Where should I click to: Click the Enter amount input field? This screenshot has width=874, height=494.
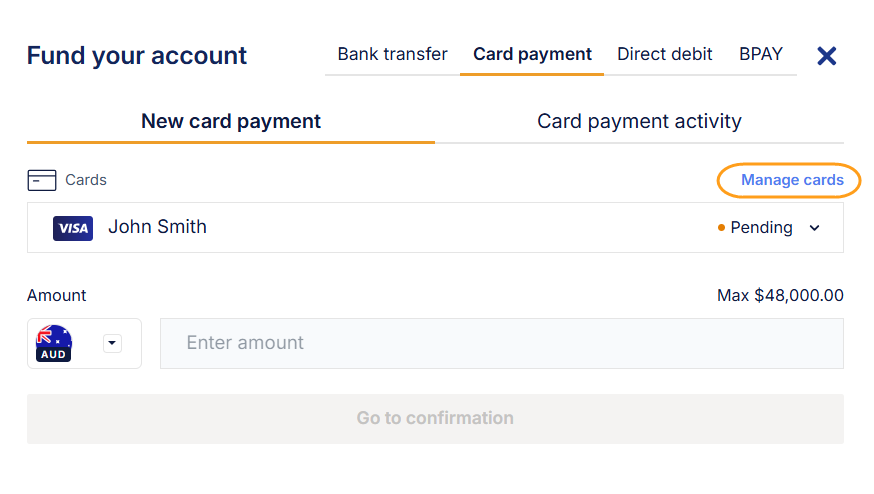click(501, 343)
